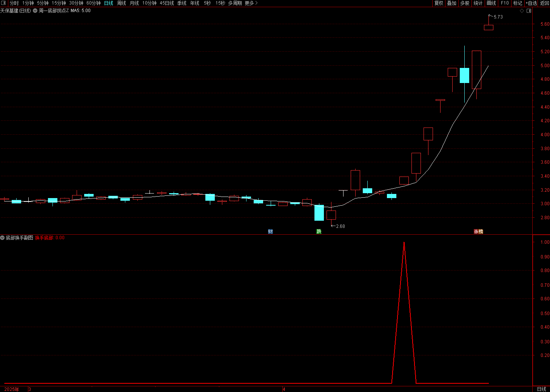Screen dimensions: 550x392
Task: Select the 5分钟 period tab
Action: pyautogui.click(x=43, y=3)
